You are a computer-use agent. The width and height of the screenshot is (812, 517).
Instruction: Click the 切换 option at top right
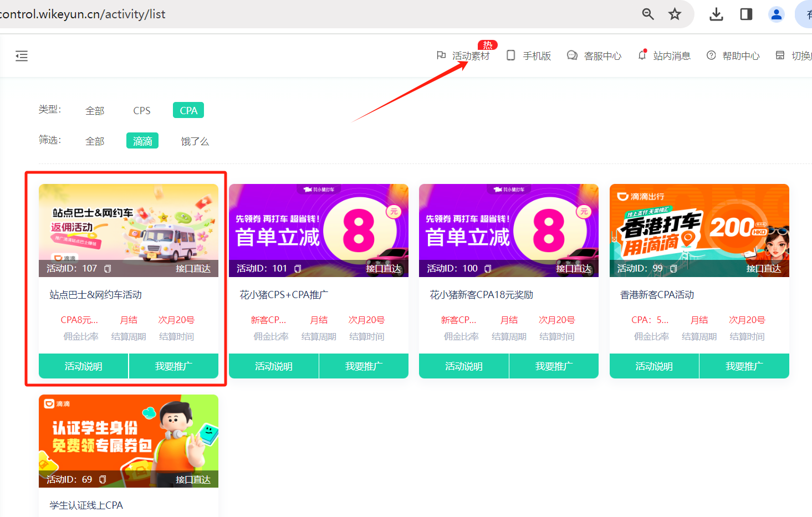point(794,55)
